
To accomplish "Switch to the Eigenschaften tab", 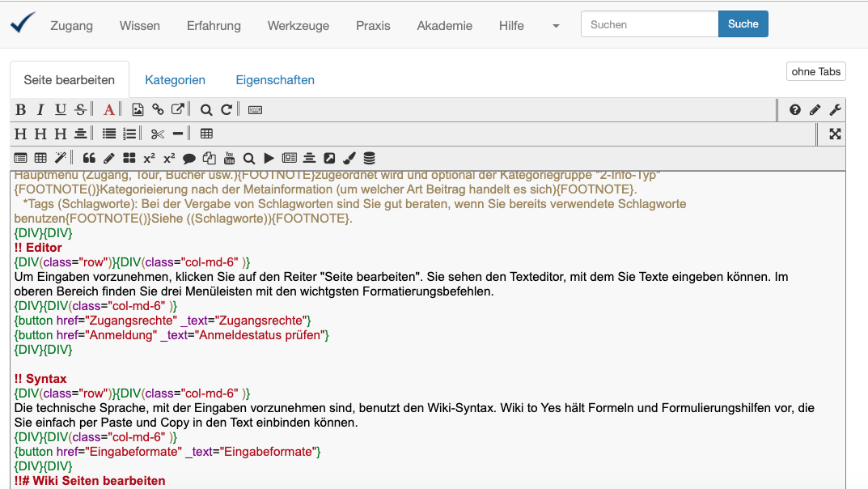I will pos(275,80).
